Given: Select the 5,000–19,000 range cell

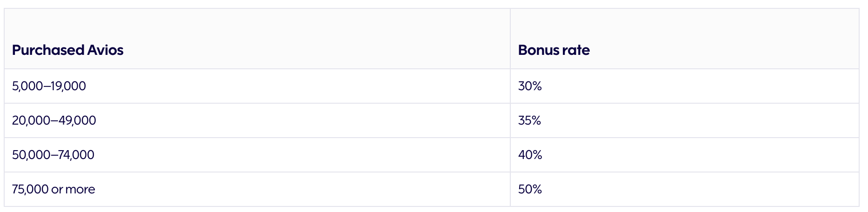Looking at the screenshot, I should [49, 86].
